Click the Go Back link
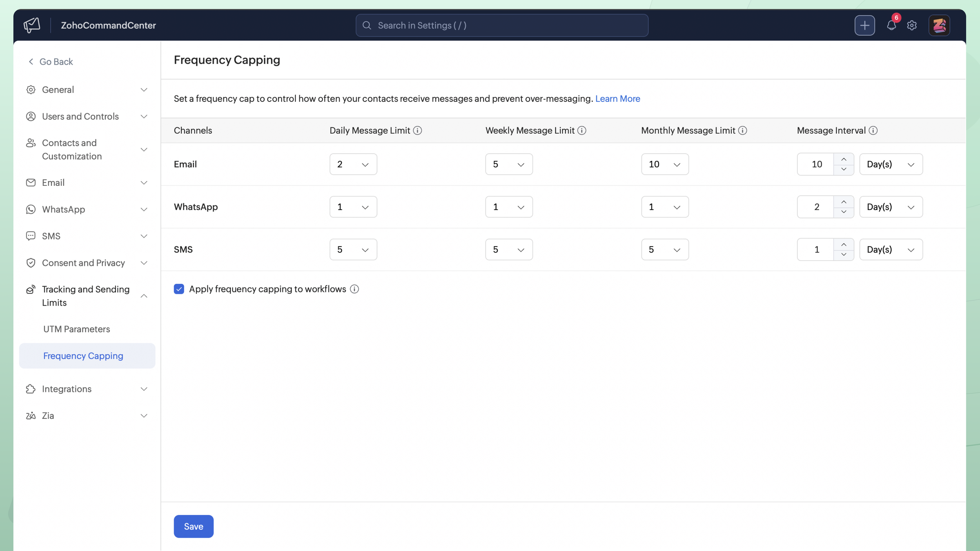Image resolution: width=980 pixels, height=551 pixels. coord(51,62)
